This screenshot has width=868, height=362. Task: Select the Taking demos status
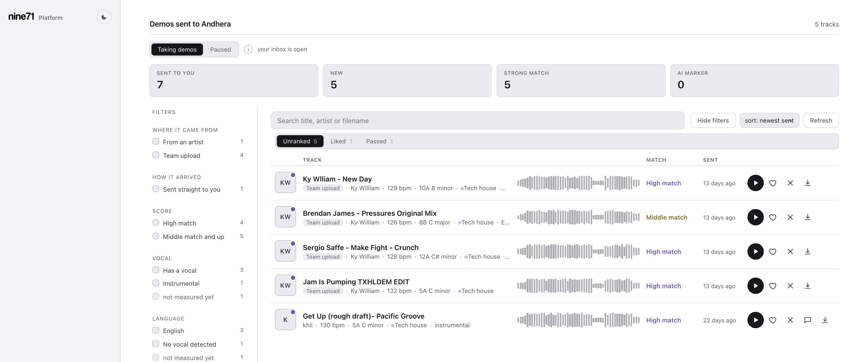click(177, 49)
